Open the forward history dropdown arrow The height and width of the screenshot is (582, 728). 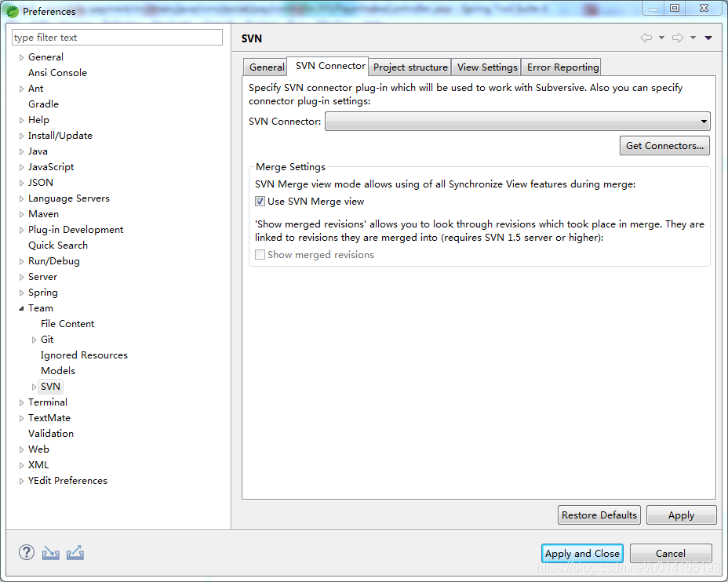coord(693,38)
